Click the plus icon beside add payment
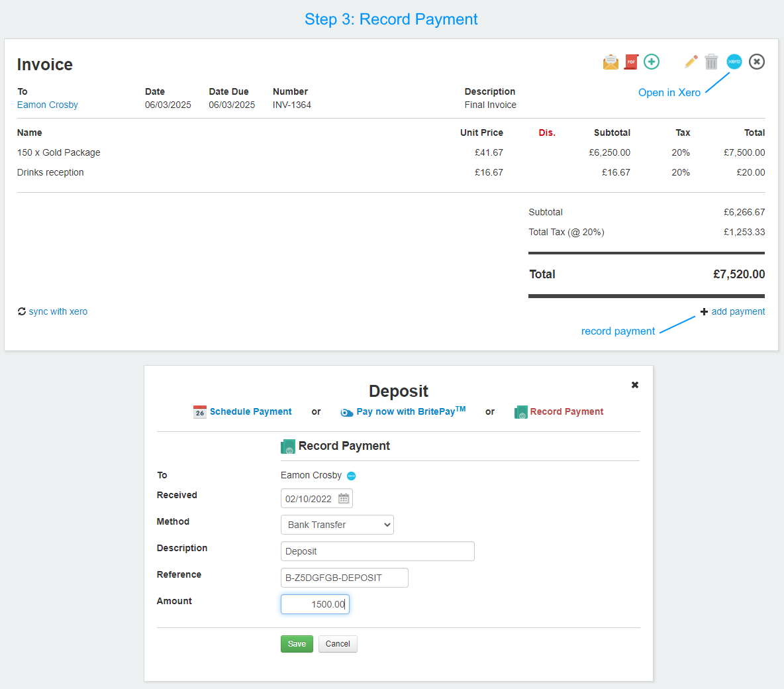The height and width of the screenshot is (689, 784). 704,311
